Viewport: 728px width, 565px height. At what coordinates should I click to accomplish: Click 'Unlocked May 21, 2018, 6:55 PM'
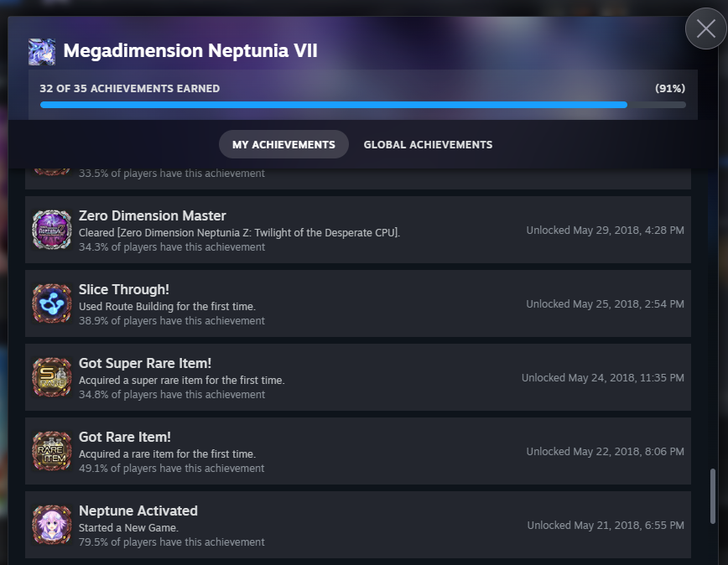[606, 525]
